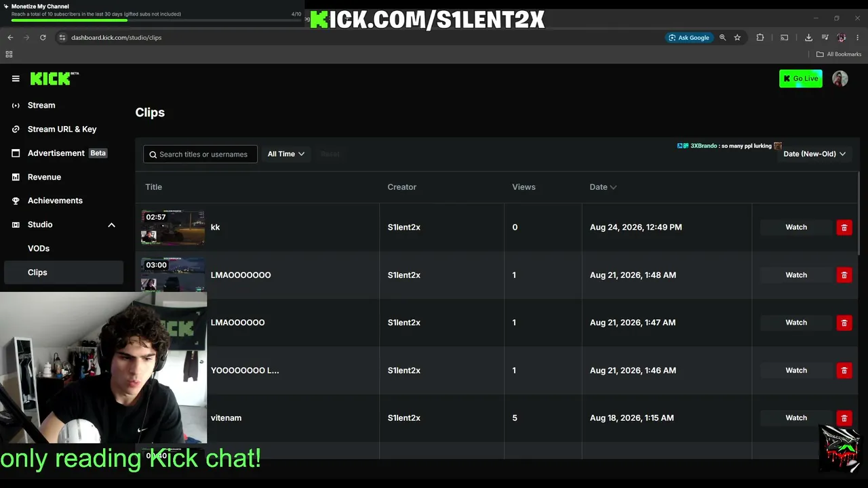Click the Go Live button
868x488 pixels.
click(801, 79)
